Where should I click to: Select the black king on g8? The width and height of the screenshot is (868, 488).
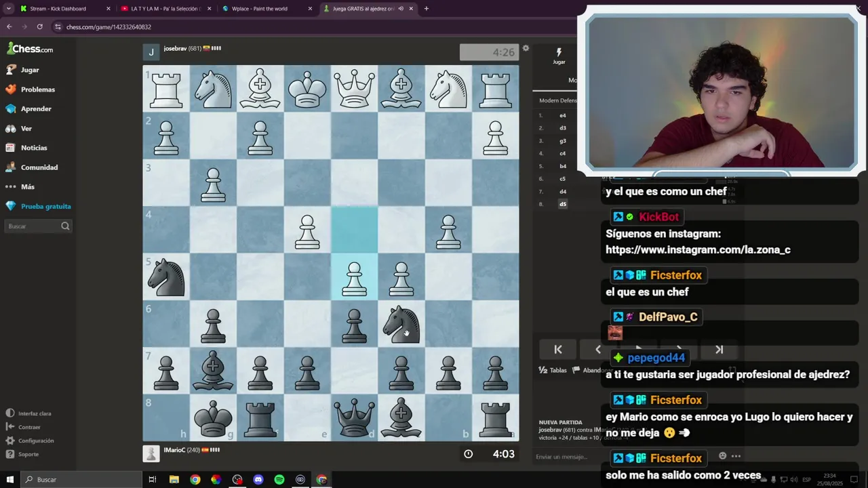(x=213, y=418)
